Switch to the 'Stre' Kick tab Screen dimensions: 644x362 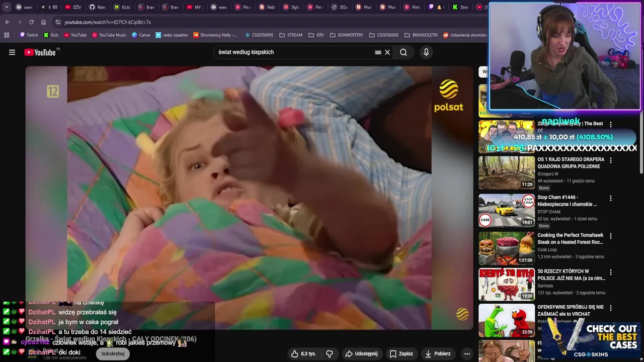(x=461, y=7)
